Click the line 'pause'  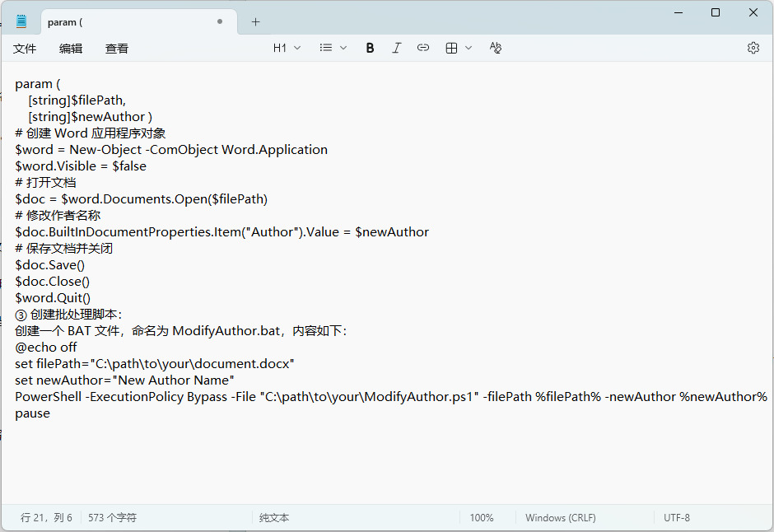pyautogui.click(x=33, y=413)
